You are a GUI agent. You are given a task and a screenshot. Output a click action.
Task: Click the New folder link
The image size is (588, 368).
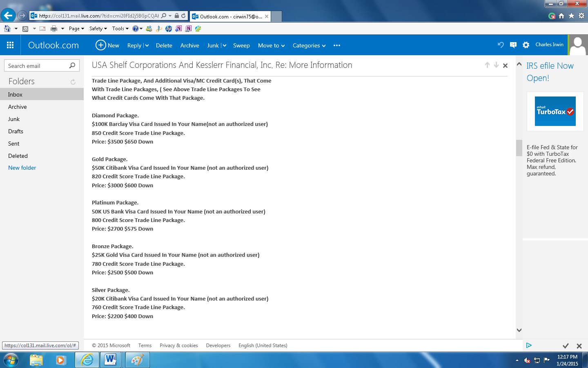point(22,168)
